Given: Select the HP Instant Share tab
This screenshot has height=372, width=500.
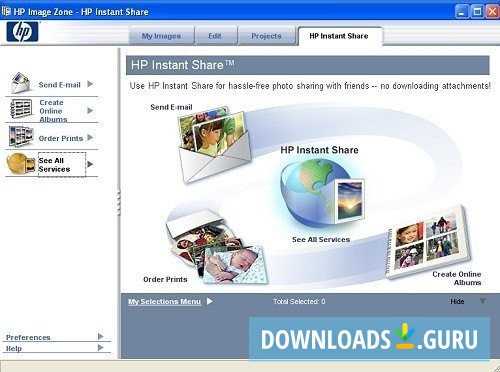Looking at the screenshot, I should 339,36.
